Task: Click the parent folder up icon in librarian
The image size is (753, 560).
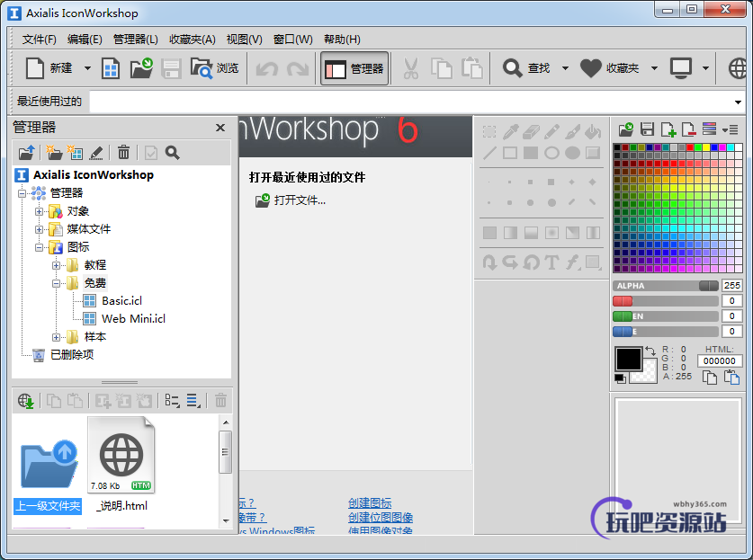Action: click(27, 153)
